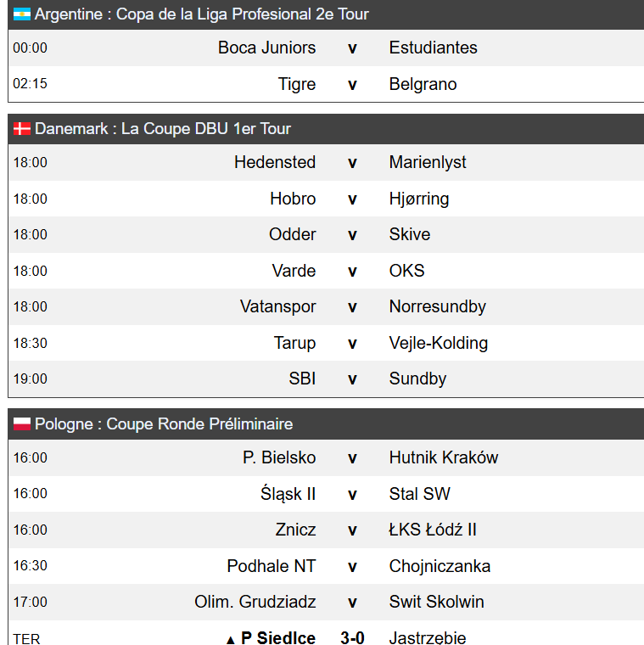This screenshot has height=645, width=644.
Task: Open the Pologne Coupe Ronde Préliminaire header
Action: click(326, 424)
